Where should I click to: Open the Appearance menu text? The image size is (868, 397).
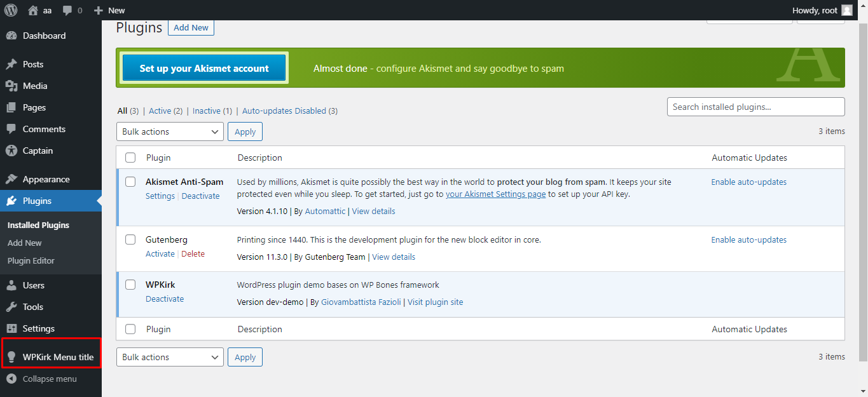coord(46,179)
